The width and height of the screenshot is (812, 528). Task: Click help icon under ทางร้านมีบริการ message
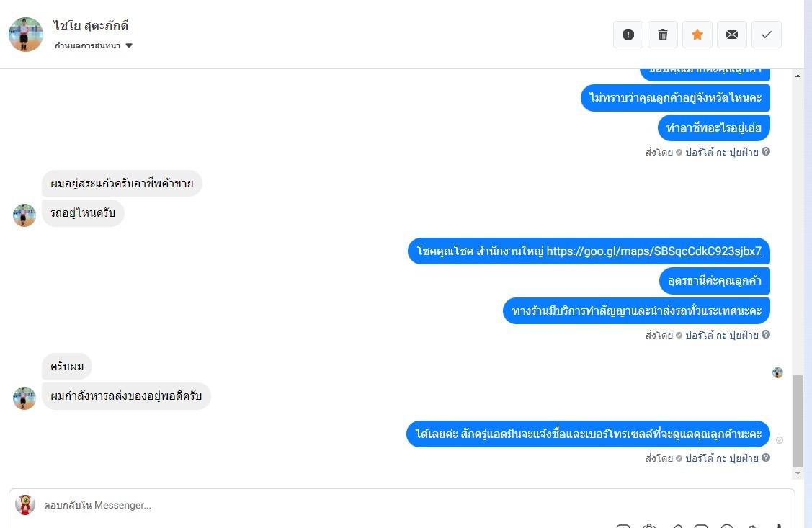tap(766, 334)
